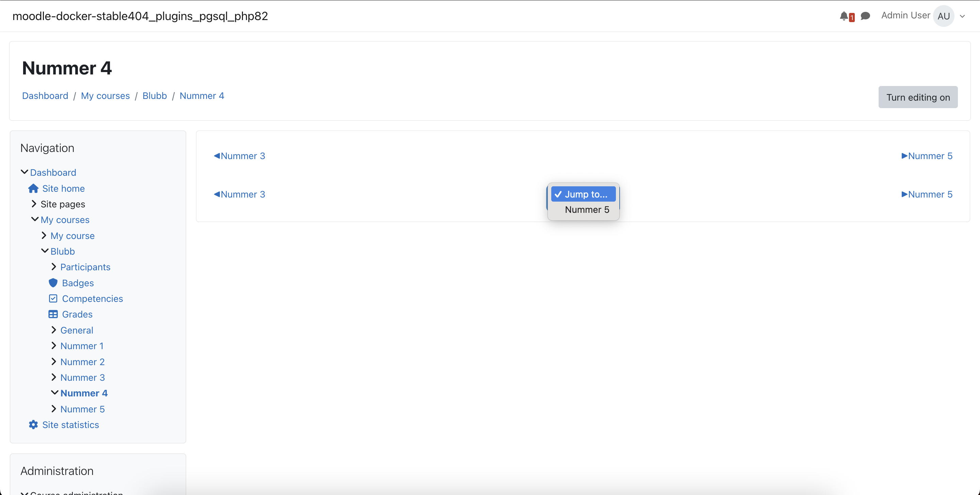Open Grades link in navigation
Image resolution: width=980 pixels, height=495 pixels.
pyautogui.click(x=77, y=314)
